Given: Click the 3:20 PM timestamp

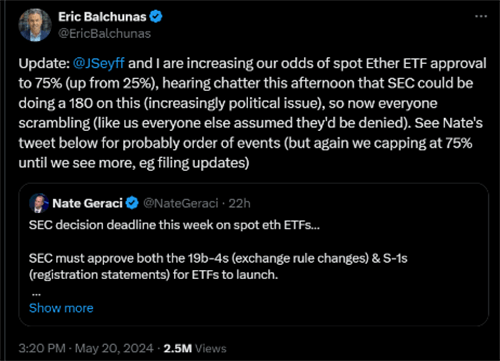Looking at the screenshot, I should pyautogui.click(x=42, y=348).
